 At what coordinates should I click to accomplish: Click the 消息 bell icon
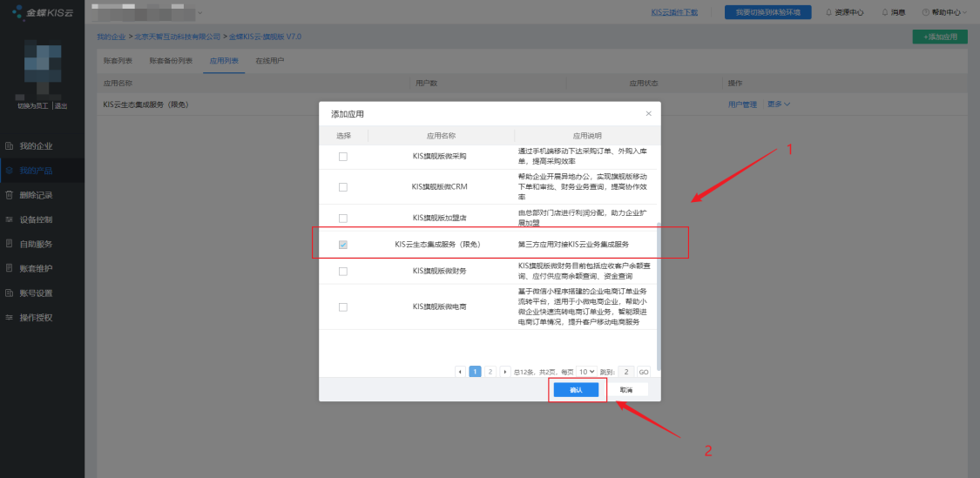coord(885,12)
